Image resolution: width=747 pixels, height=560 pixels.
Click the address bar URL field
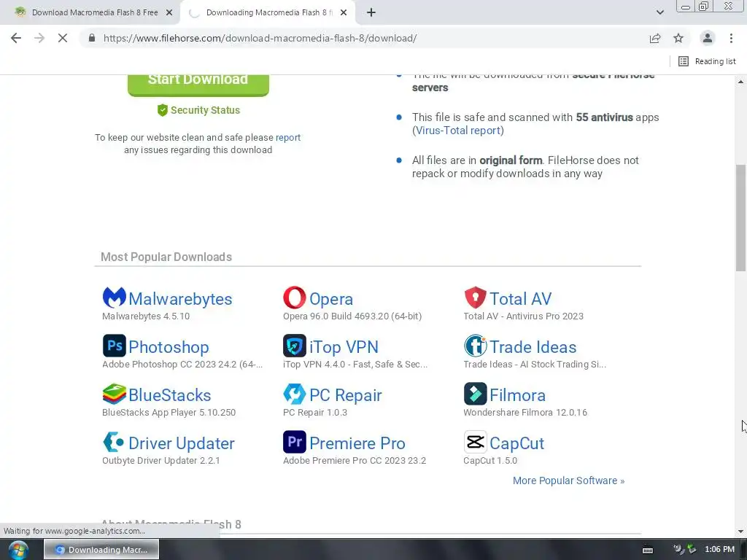point(260,38)
